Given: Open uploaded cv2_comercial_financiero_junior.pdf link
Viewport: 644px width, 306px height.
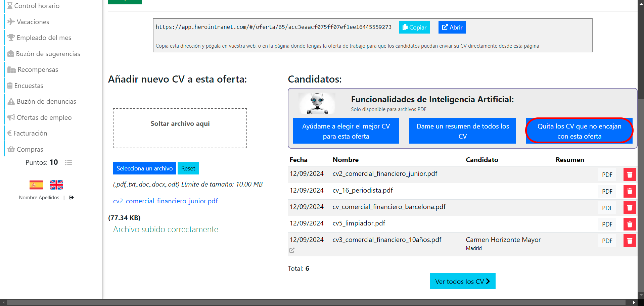Looking at the screenshot, I should (165, 201).
